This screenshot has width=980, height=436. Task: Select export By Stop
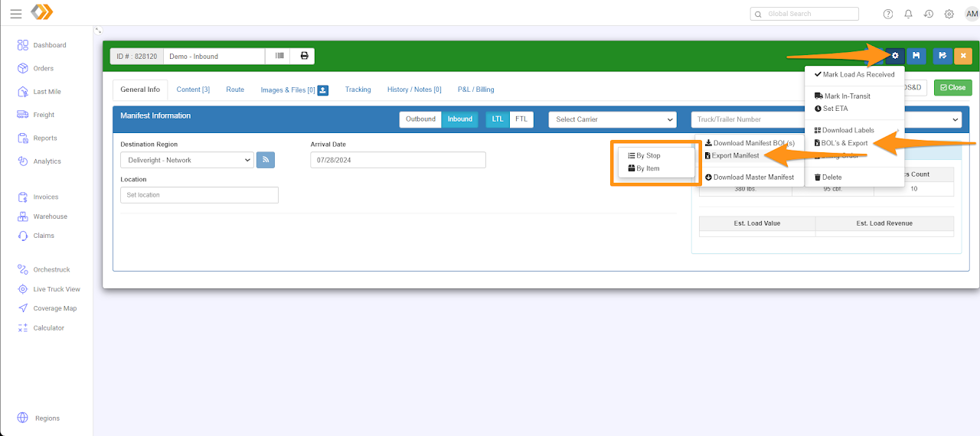pyautogui.click(x=657, y=155)
